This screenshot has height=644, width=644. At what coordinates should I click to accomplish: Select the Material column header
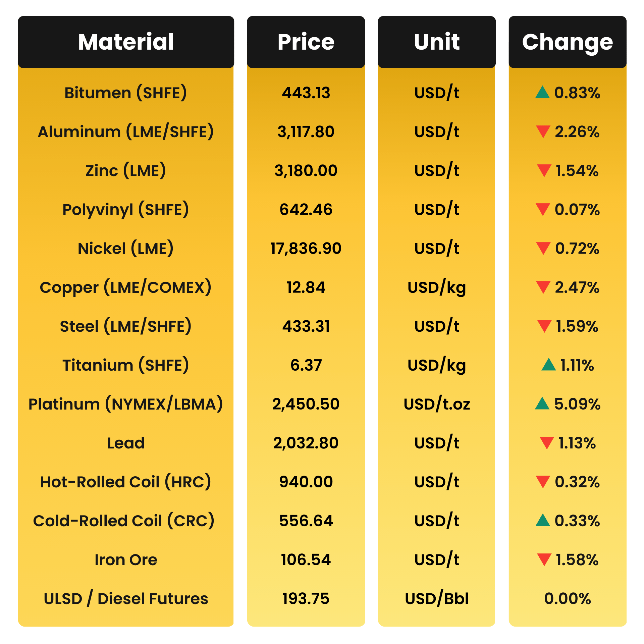(x=126, y=42)
